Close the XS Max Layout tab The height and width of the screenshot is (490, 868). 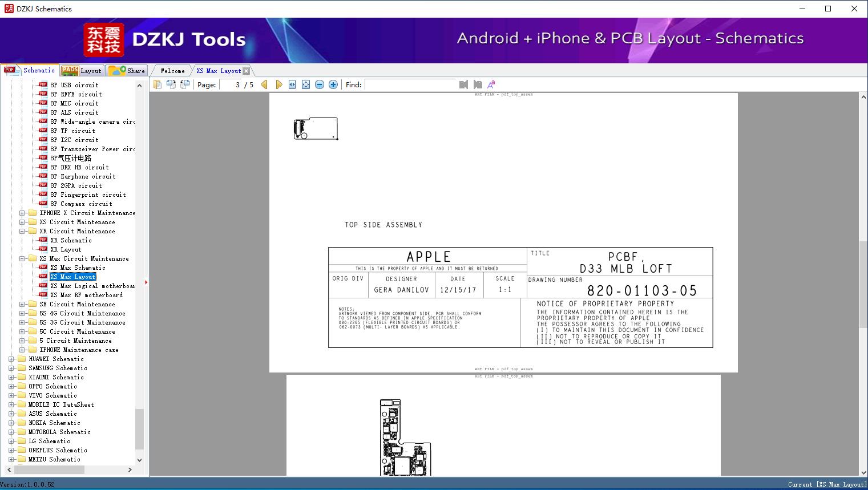(246, 71)
